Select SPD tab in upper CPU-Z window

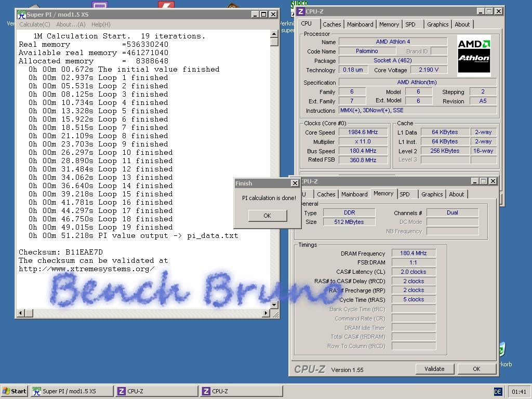coord(410,24)
